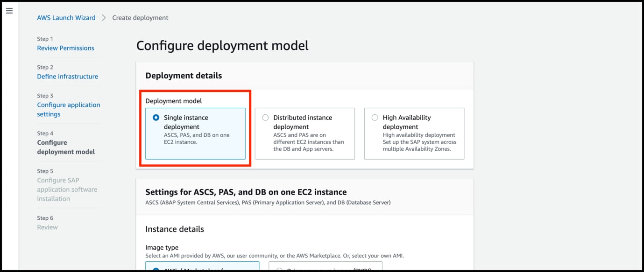
Task: Open Step 3 Configure application settings
Action: tap(68, 109)
